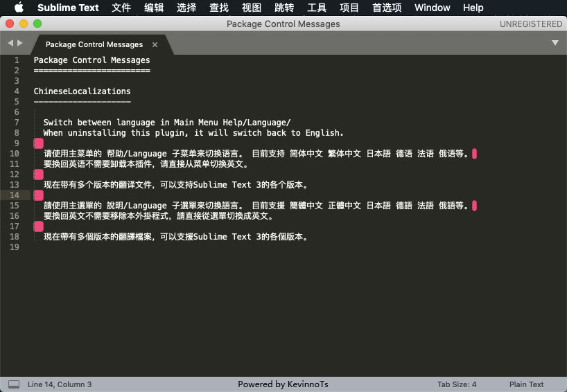Click the Powered by KevinnoTs status text
Screen dimensions: 567x392
(x=283, y=384)
